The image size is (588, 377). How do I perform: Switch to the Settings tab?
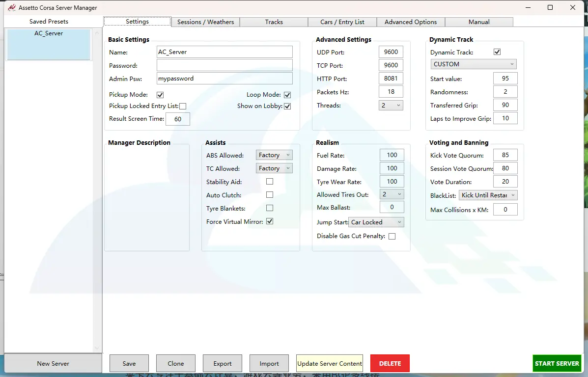click(137, 22)
